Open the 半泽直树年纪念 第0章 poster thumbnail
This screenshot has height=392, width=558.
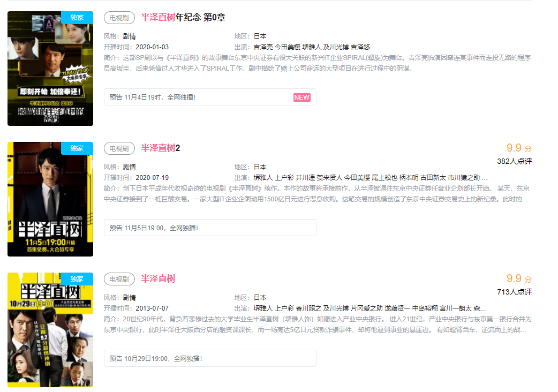tap(50, 69)
